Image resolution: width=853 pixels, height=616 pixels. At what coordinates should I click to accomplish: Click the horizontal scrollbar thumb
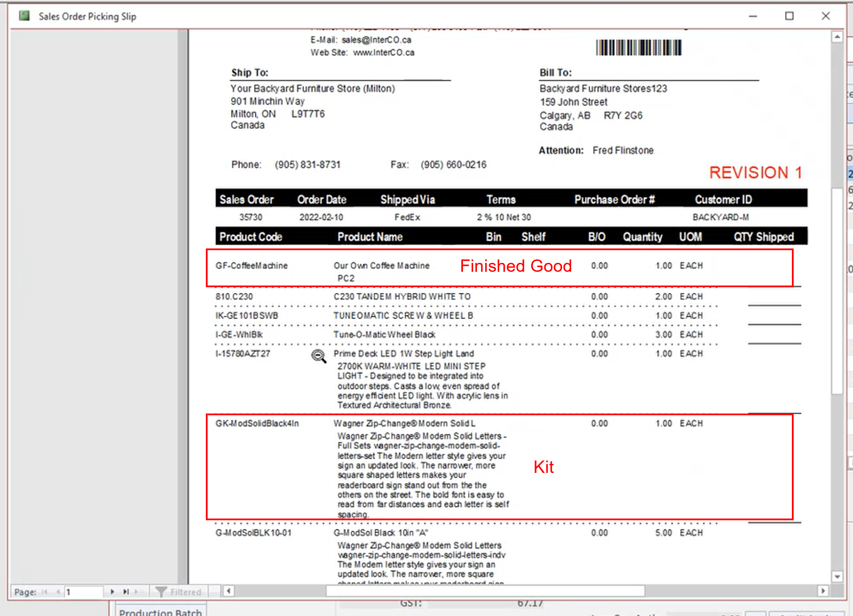[x=485, y=591]
